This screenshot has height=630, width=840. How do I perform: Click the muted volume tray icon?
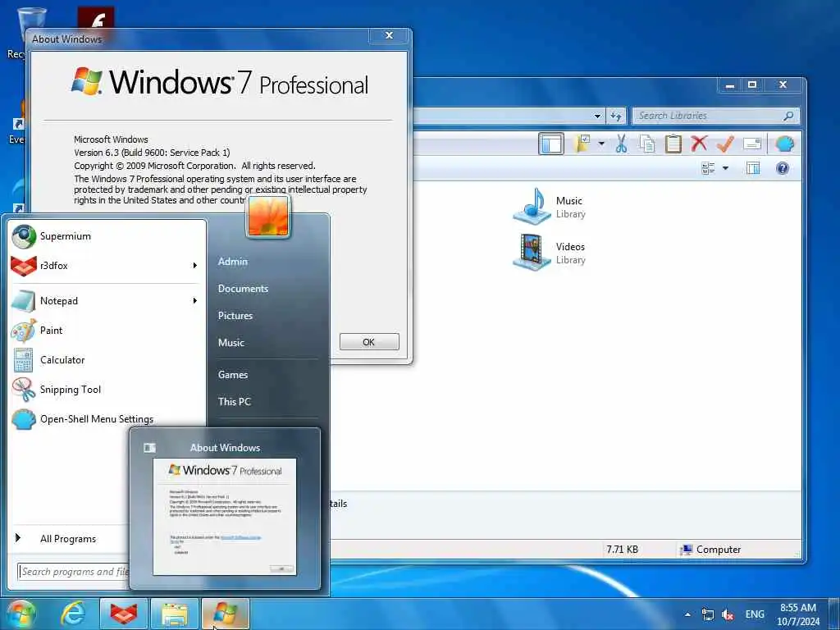(x=728, y=614)
